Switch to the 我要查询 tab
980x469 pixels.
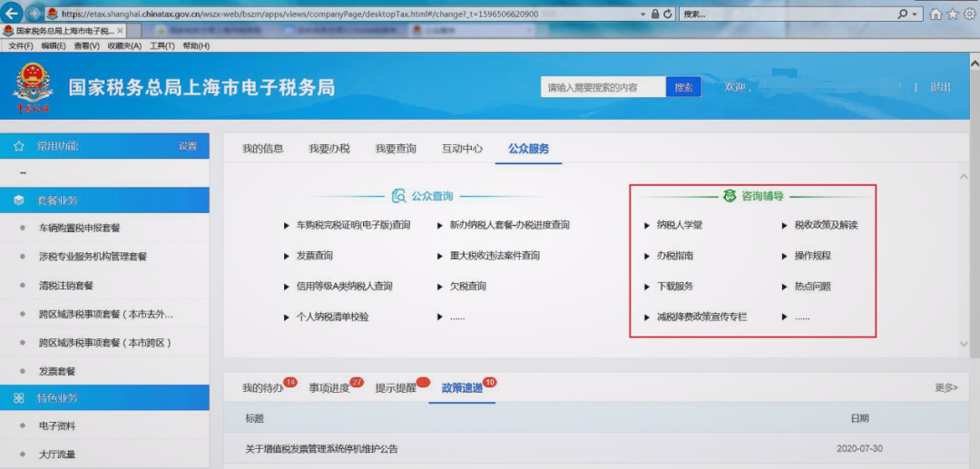(396, 149)
